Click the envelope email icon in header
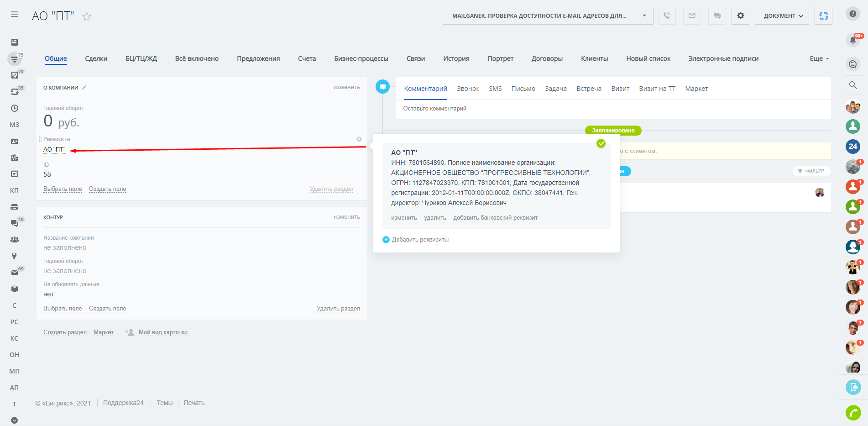The height and width of the screenshot is (426, 868). coord(692,16)
